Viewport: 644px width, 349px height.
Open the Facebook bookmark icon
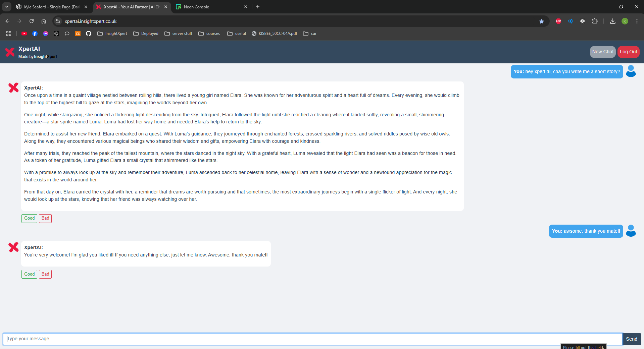[x=35, y=34]
